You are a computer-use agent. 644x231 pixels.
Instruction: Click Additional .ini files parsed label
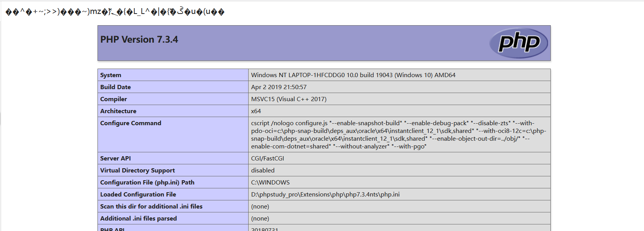point(138,219)
